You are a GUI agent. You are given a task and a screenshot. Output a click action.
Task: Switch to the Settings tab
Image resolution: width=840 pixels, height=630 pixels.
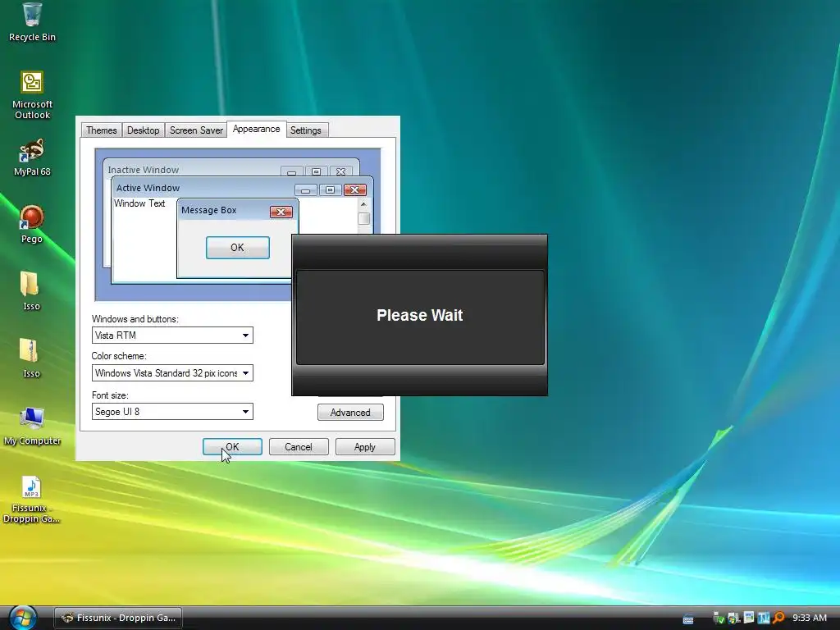pyautogui.click(x=306, y=130)
